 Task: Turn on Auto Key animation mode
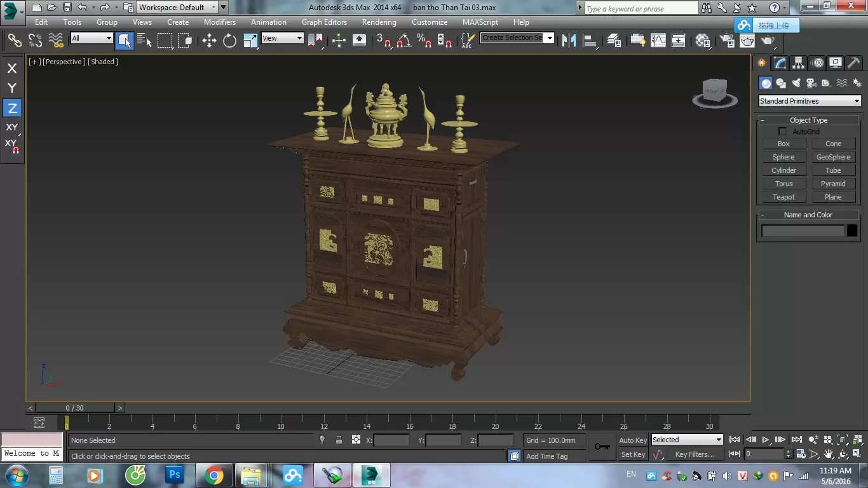click(x=632, y=440)
